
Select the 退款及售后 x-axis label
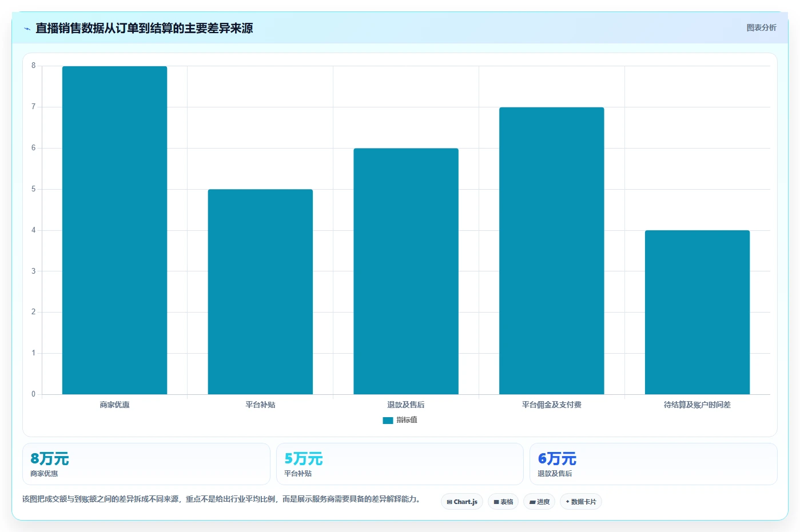pos(406,405)
